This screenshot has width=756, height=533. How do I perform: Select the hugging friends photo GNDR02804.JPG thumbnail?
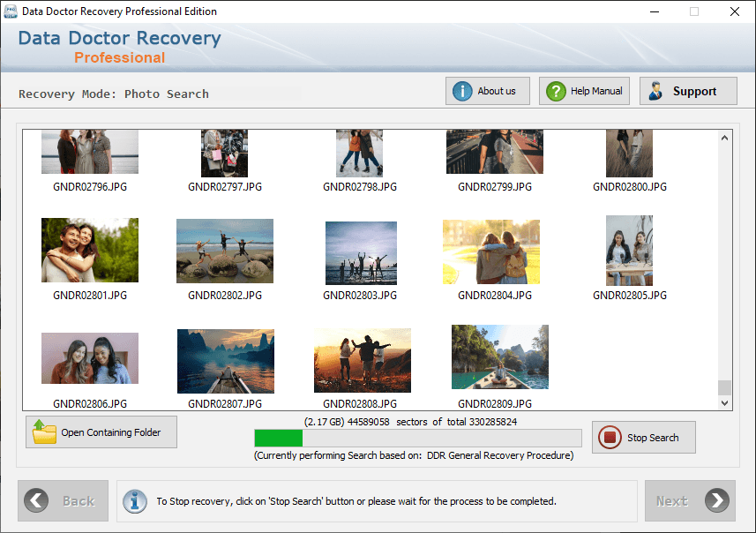click(x=491, y=251)
